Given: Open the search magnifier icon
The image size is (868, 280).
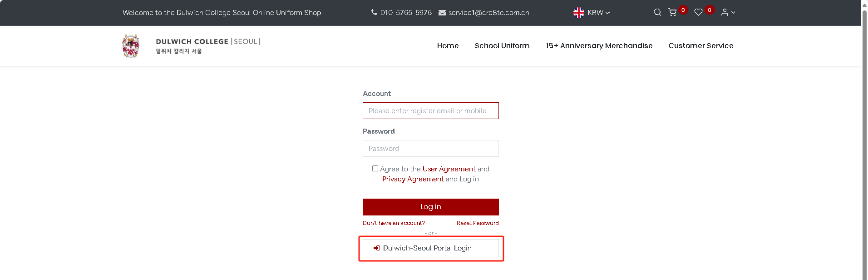Looking at the screenshot, I should 657,12.
